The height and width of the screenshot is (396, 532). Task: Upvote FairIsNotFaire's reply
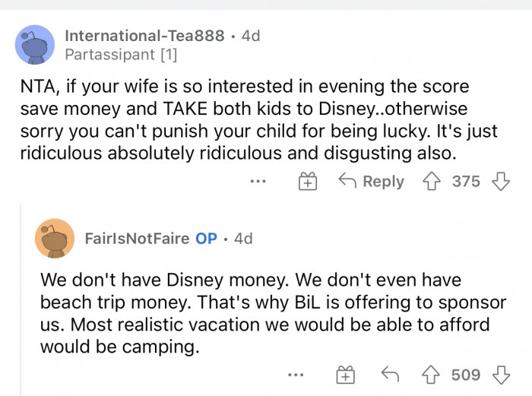(x=433, y=375)
